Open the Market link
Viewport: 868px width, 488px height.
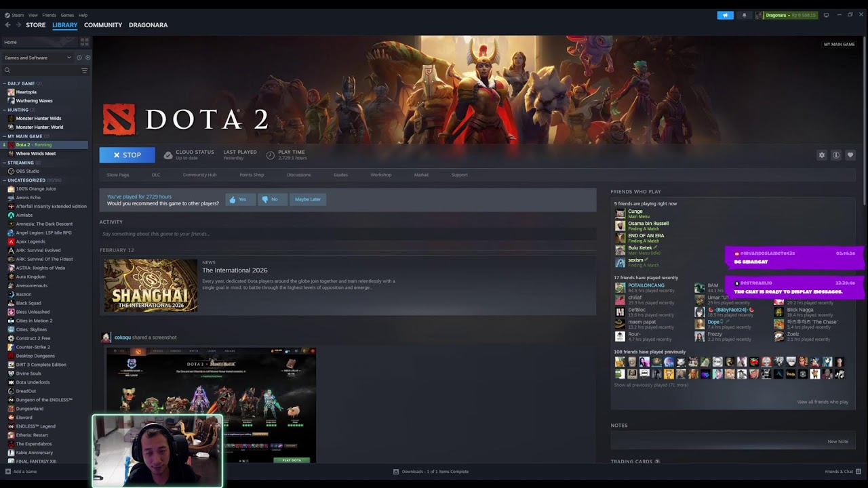point(421,175)
